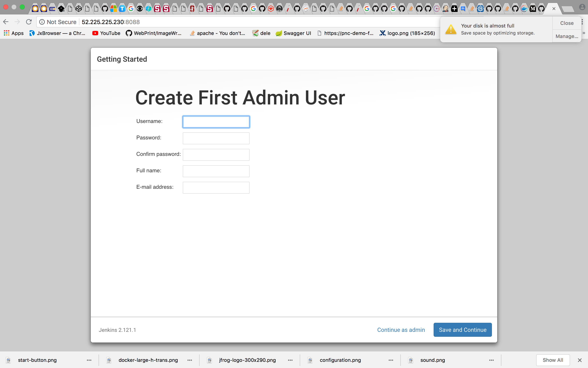Switch to the red shield icon tab
The height and width of the screenshot is (368, 588).
coord(271,9)
